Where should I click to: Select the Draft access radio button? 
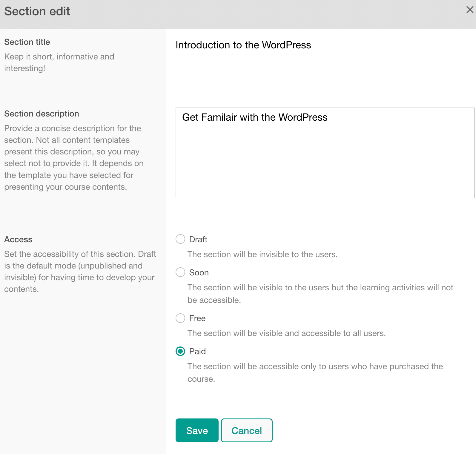click(x=180, y=239)
